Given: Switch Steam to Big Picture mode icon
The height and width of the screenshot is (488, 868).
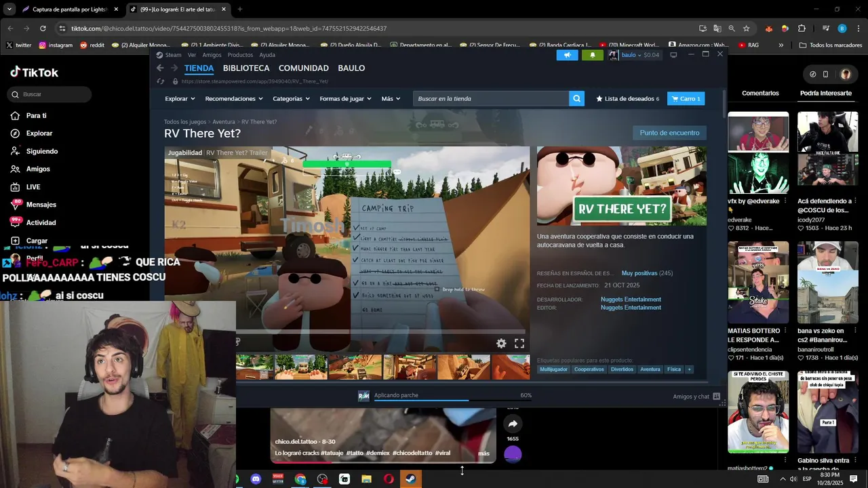Looking at the screenshot, I should (673, 55).
